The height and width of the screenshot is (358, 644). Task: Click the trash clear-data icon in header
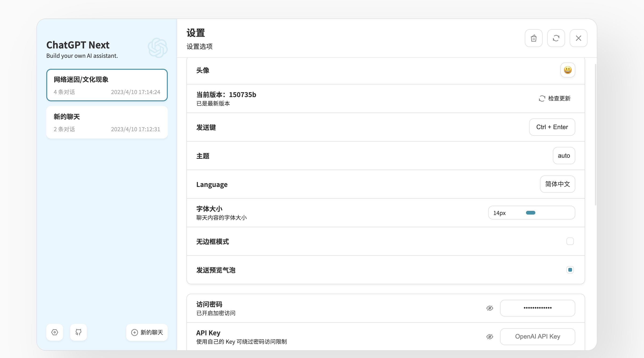click(533, 38)
